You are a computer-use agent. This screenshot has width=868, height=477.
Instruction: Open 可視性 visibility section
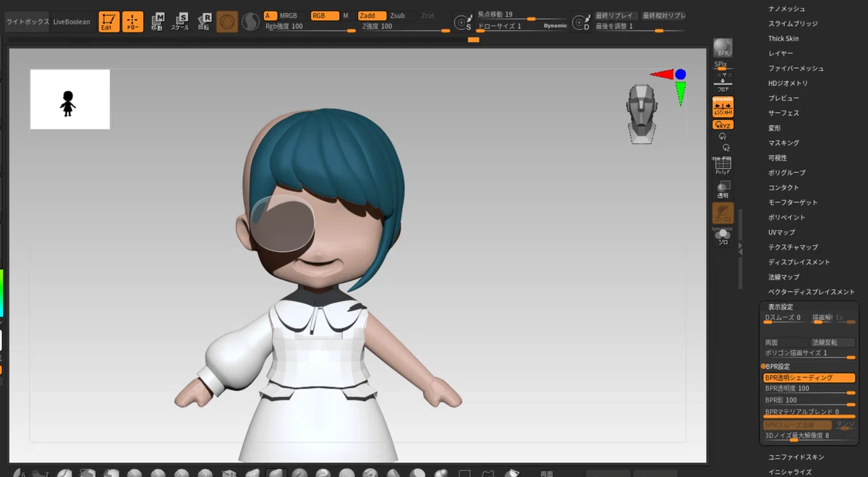click(778, 158)
